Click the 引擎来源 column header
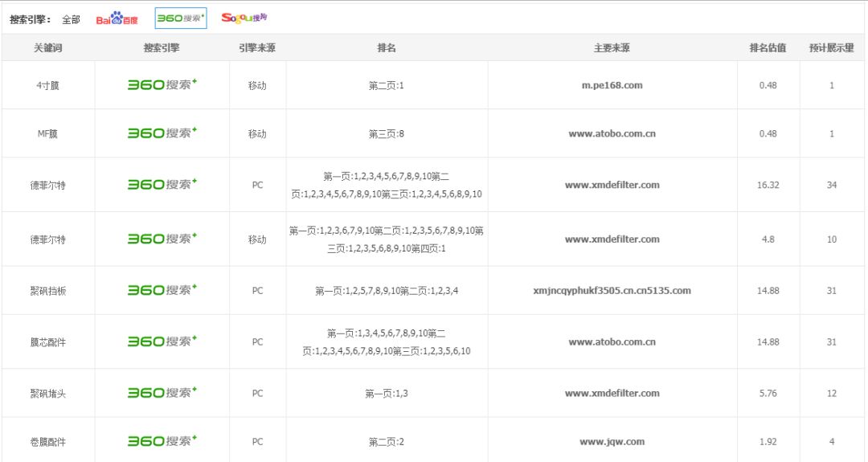The image size is (868, 462). 257,47
